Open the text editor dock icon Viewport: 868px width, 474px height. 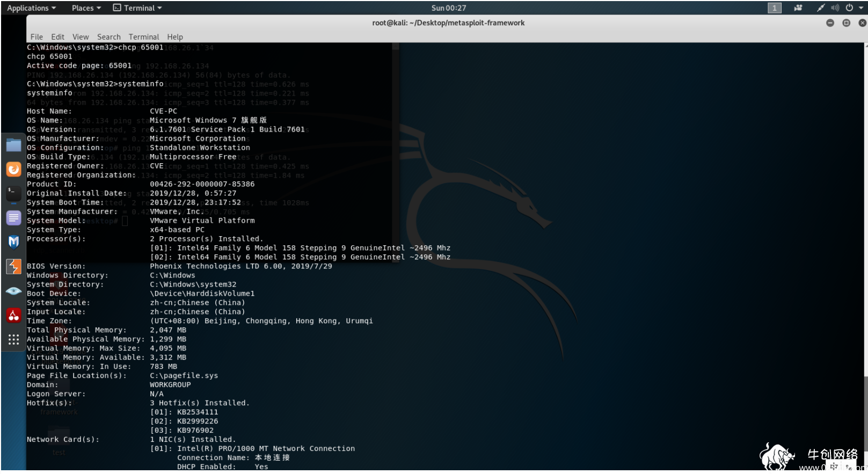point(13,218)
